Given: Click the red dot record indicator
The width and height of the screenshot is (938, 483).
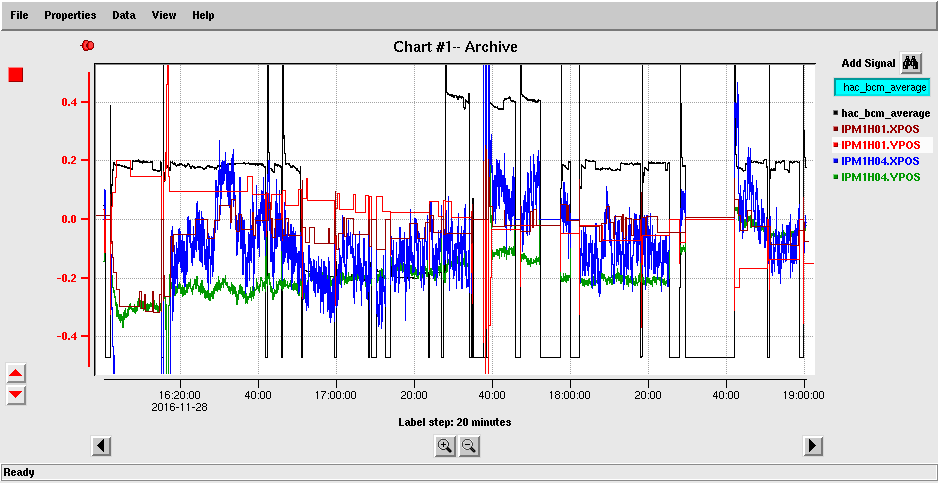Looking at the screenshot, I should pos(88,45).
